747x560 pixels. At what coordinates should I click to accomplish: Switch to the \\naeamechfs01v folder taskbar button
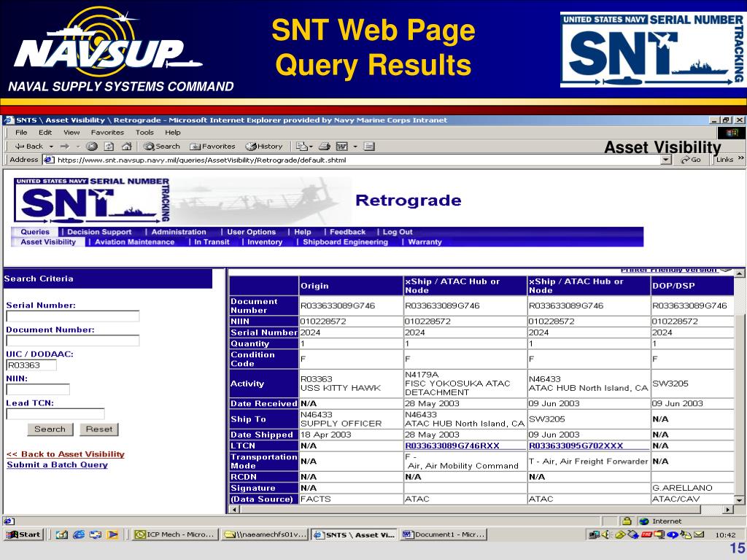266,534
